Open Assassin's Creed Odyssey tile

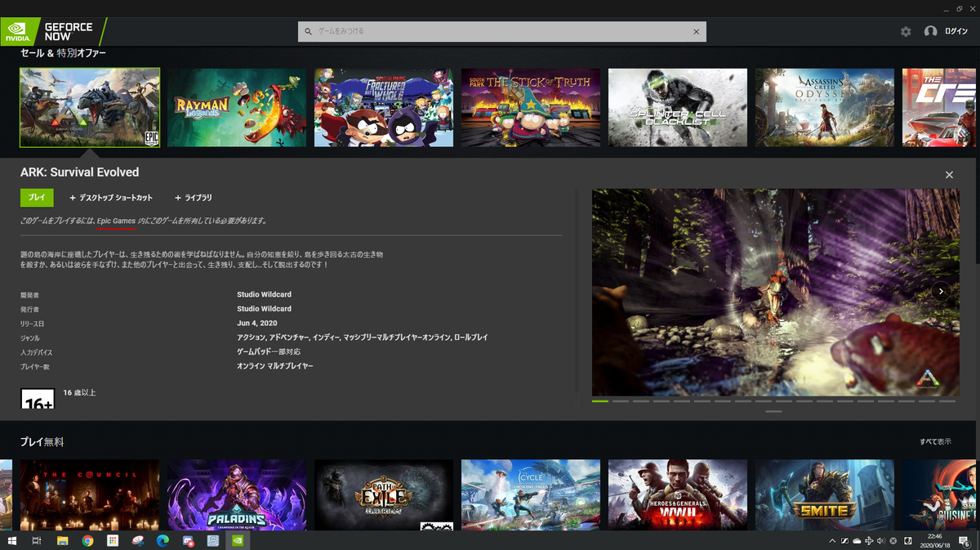point(825,107)
